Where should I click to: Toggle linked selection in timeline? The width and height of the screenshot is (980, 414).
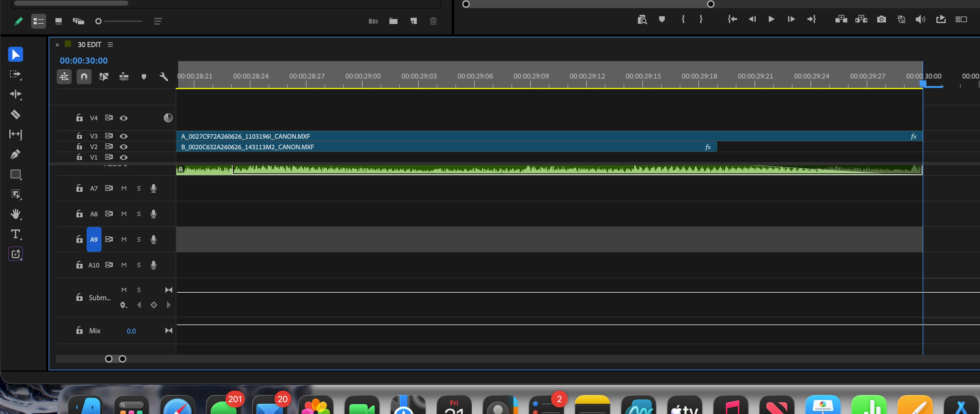coord(104,77)
